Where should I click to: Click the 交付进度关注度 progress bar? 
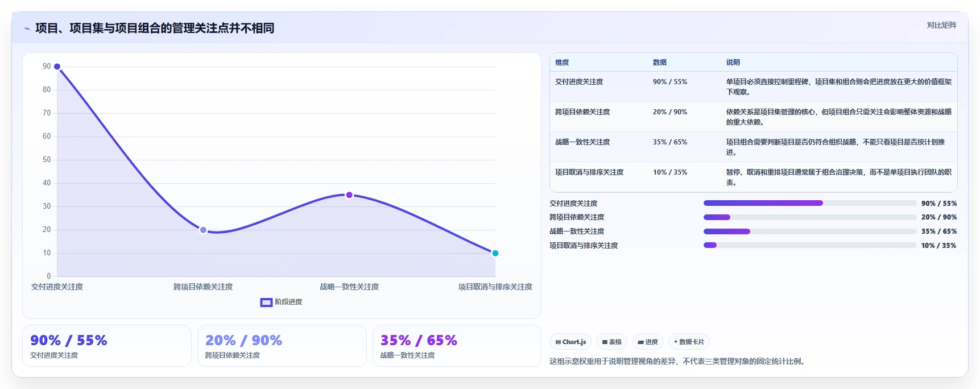point(810,203)
